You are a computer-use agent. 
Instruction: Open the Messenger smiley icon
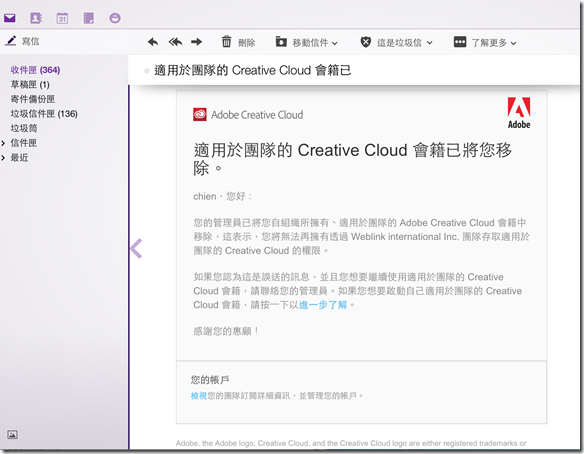pyautogui.click(x=115, y=18)
